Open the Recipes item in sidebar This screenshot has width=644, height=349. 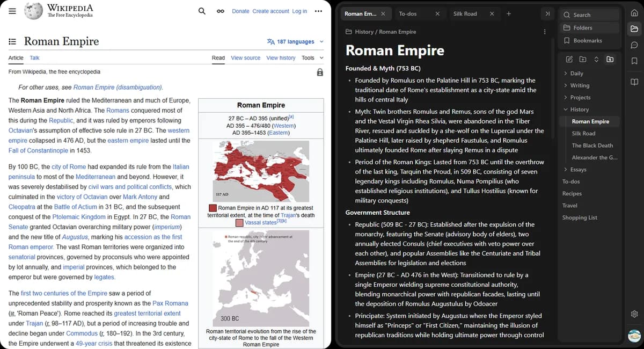pos(572,194)
